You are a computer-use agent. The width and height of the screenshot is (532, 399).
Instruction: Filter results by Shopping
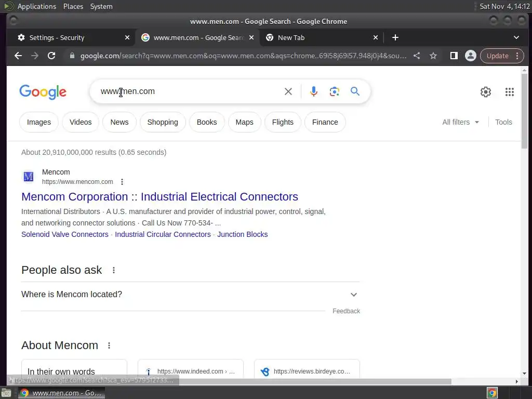click(163, 122)
